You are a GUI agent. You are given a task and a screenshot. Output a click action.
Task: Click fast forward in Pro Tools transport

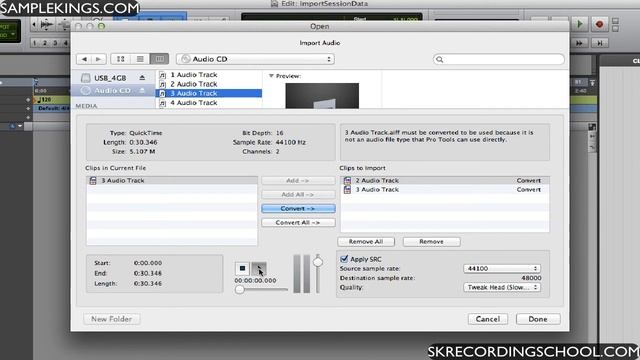(x=579, y=43)
